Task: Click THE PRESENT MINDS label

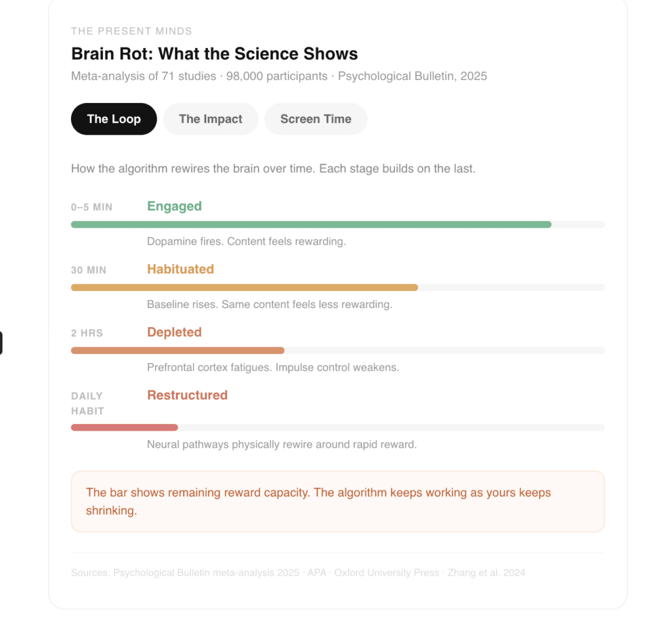Action: [x=131, y=31]
